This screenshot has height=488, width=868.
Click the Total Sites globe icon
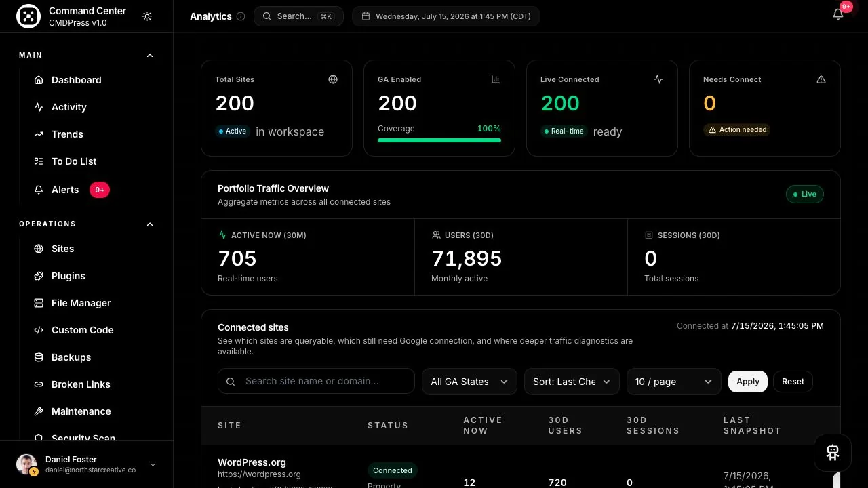click(x=333, y=79)
